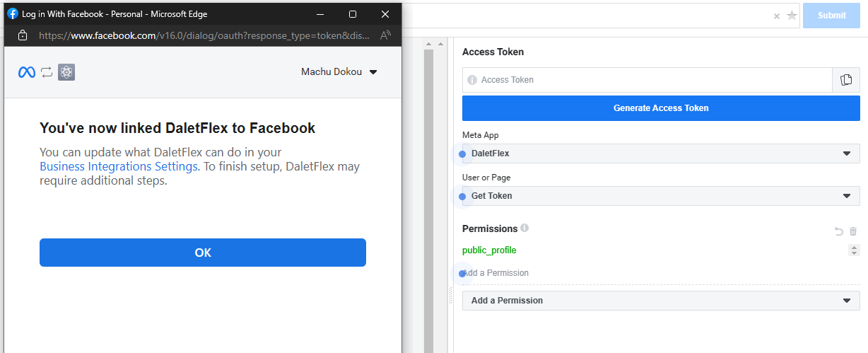Click the Submit button
Screen dimensions: 868x353
(x=831, y=15)
